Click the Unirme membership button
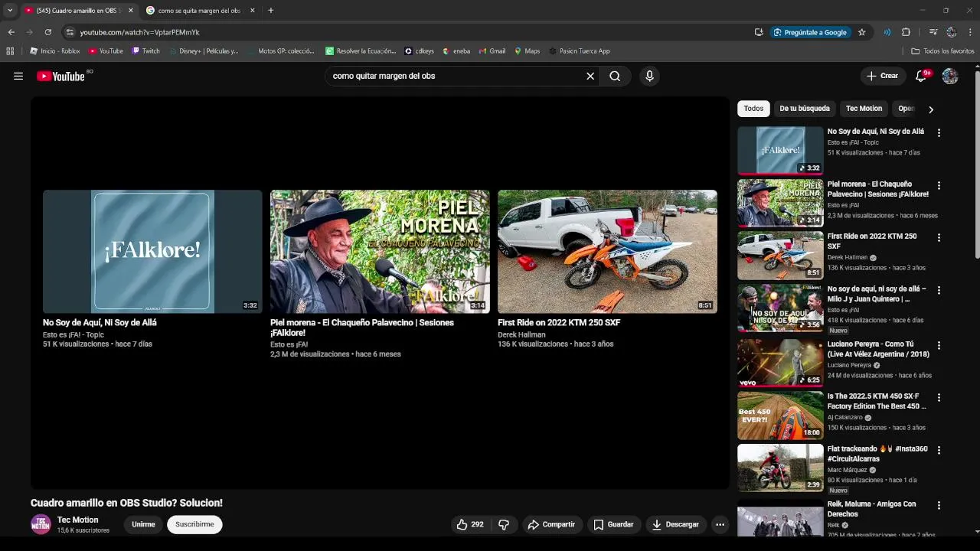This screenshot has width=980, height=551. [143, 524]
